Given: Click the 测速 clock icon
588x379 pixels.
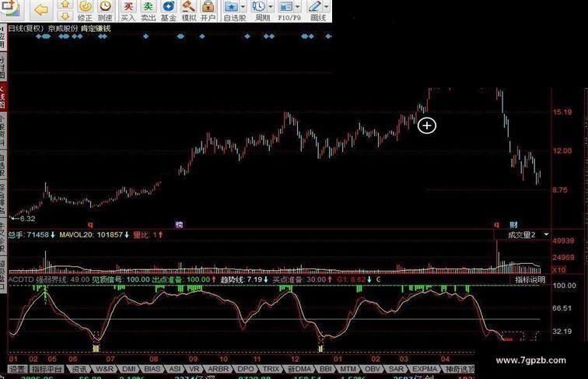Looking at the screenshot, I should [105, 7].
